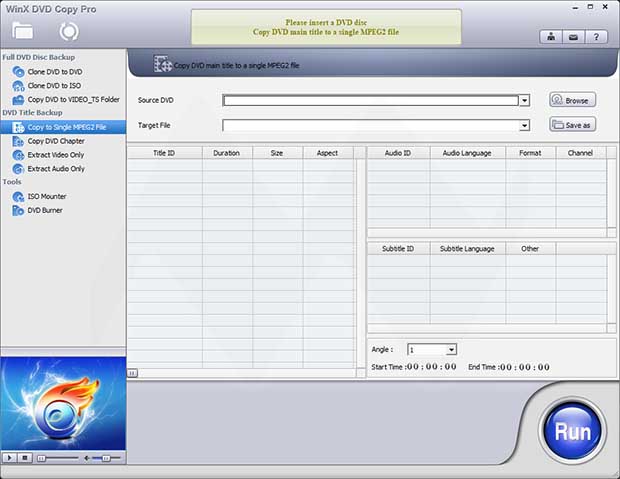Viewport: 620px width, 479px height.
Task: Click the Audio ID column header
Action: [x=398, y=153]
